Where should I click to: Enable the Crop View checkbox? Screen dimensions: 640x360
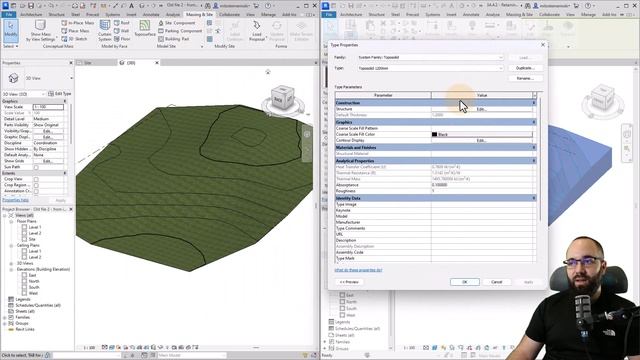pyautogui.click(x=36, y=179)
